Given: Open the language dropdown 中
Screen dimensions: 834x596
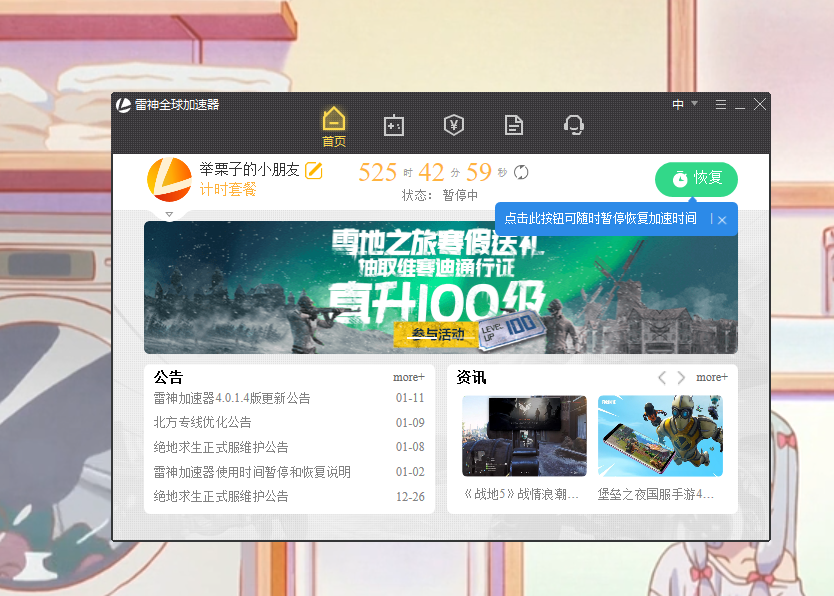Looking at the screenshot, I should coord(685,104).
